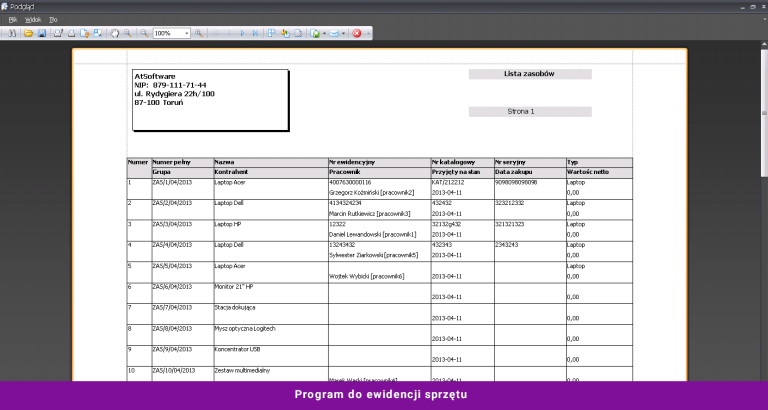Open the toolbar options arrow at the toolbar end
Image resolution: width=768 pixels, height=410 pixels.
coord(368,33)
